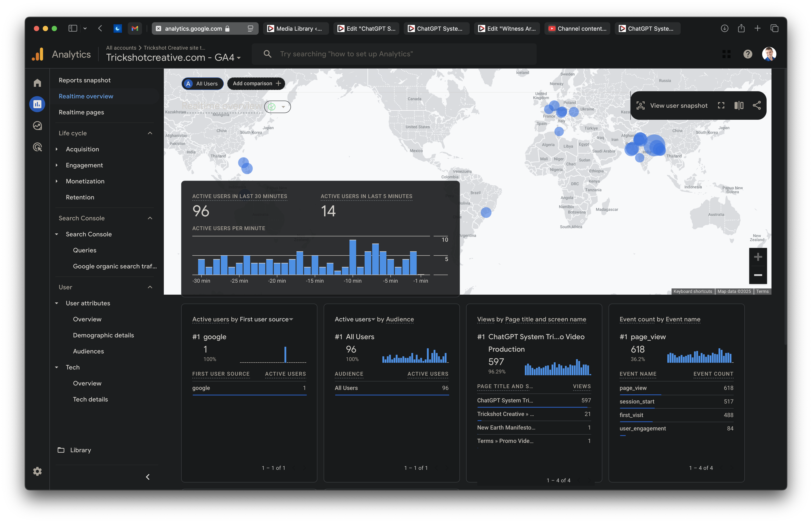Click the search magnifier icon
This screenshot has width=812, height=523.
pos(268,54)
